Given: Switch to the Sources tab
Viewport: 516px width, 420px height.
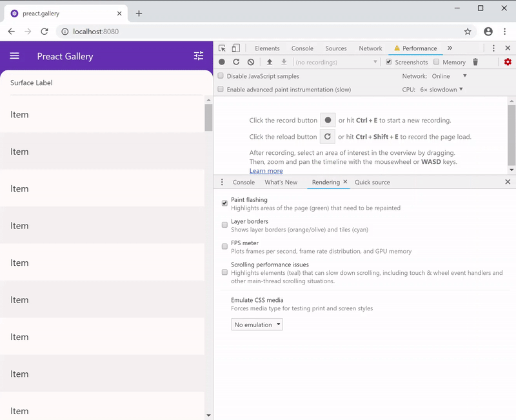Looking at the screenshot, I should click(335, 48).
